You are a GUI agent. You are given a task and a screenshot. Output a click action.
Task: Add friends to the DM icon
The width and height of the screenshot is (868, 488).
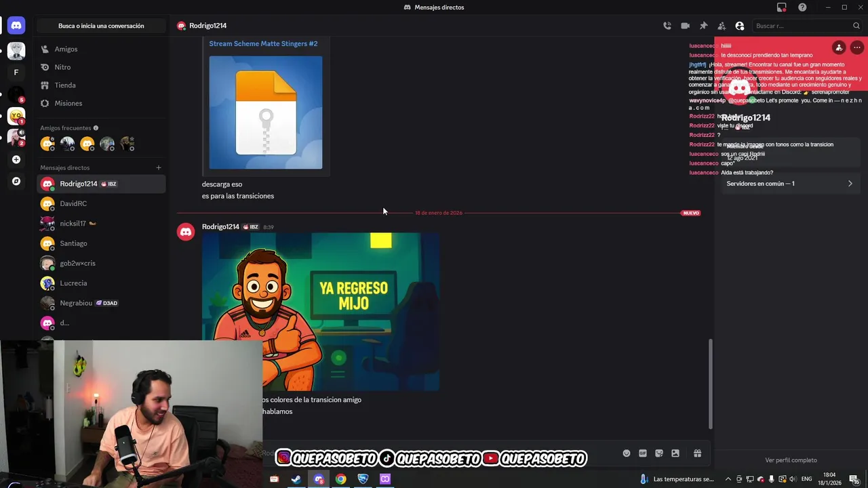[722, 26]
